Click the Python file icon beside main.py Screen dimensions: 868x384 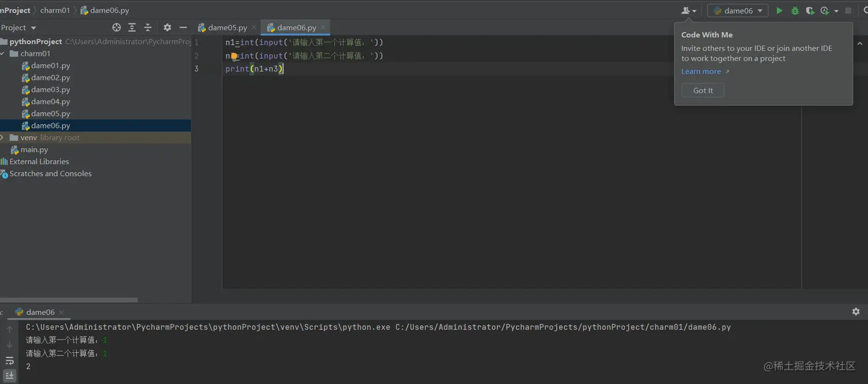point(15,150)
